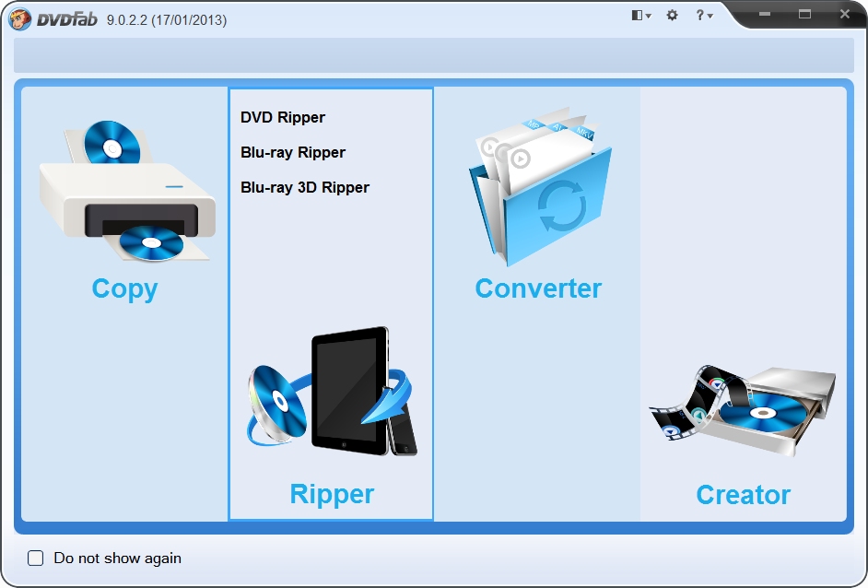The image size is (868, 588).
Task: Maximize the DVDFab window
Action: tap(805, 14)
